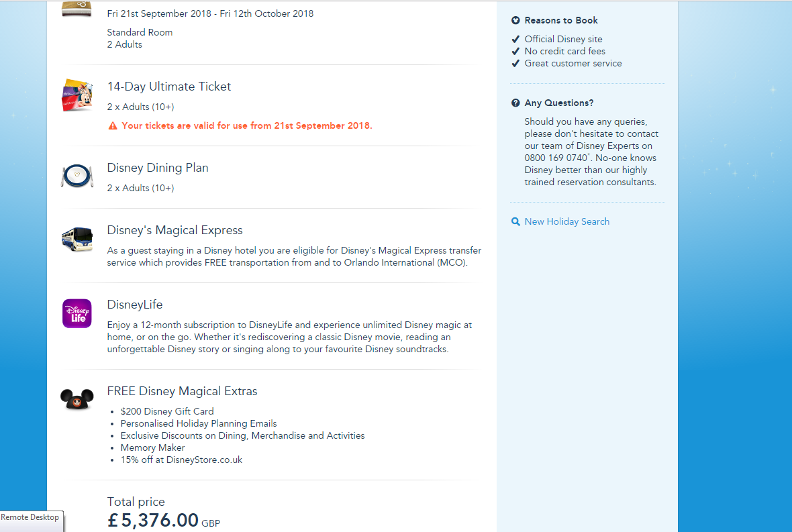This screenshot has height=532, width=792.
Task: Click the Disney Dining Plan plate icon
Action: click(77, 176)
